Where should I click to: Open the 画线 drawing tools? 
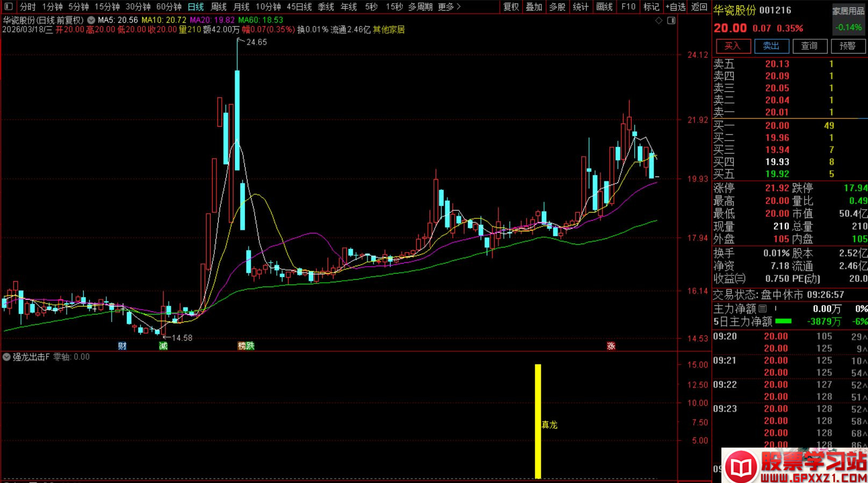pos(604,6)
